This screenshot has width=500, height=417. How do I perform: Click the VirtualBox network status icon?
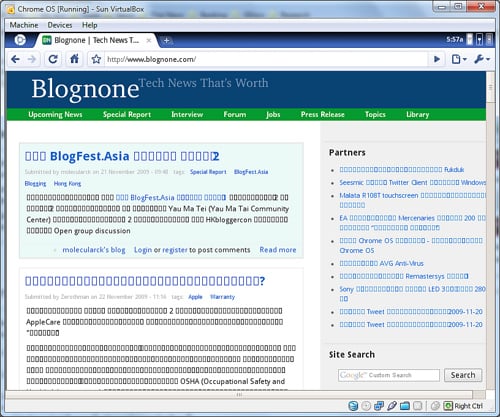point(379,406)
